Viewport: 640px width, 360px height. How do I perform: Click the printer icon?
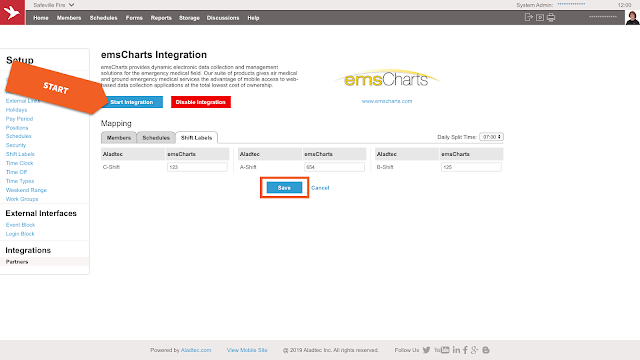(x=551, y=18)
